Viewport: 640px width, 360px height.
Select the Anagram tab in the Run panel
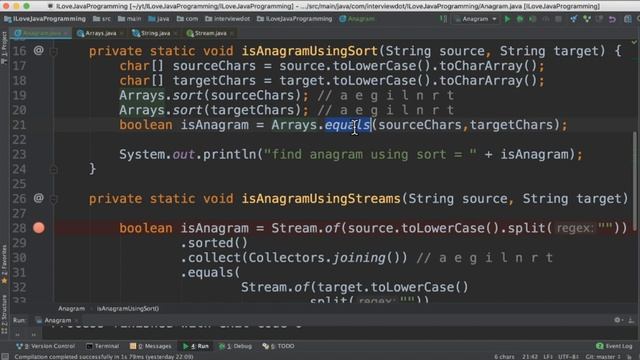coord(57,320)
